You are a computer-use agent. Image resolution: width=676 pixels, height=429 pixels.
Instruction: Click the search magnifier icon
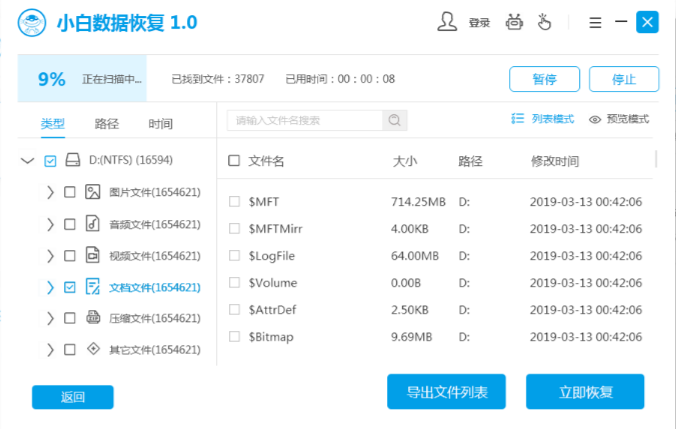tap(395, 120)
